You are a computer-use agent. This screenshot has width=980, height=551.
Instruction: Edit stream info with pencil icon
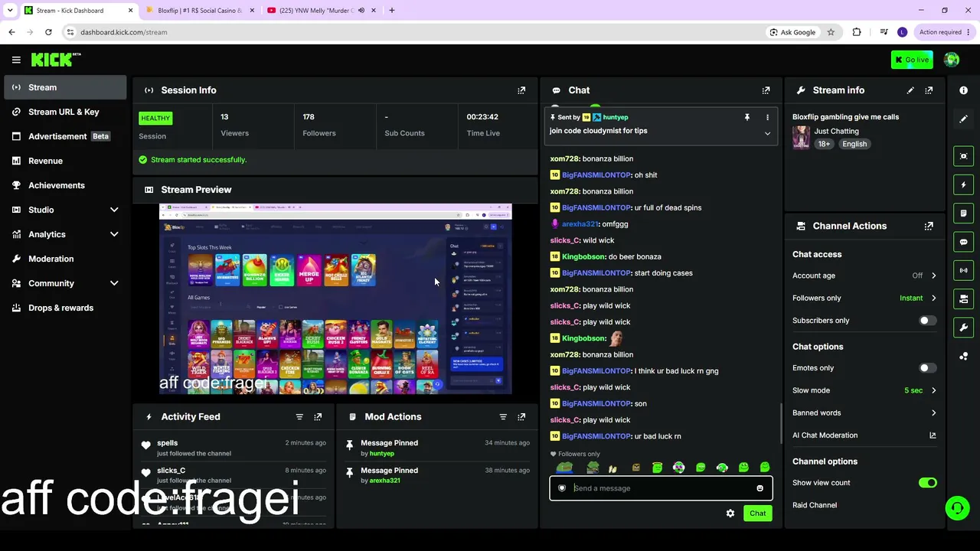[x=910, y=90]
